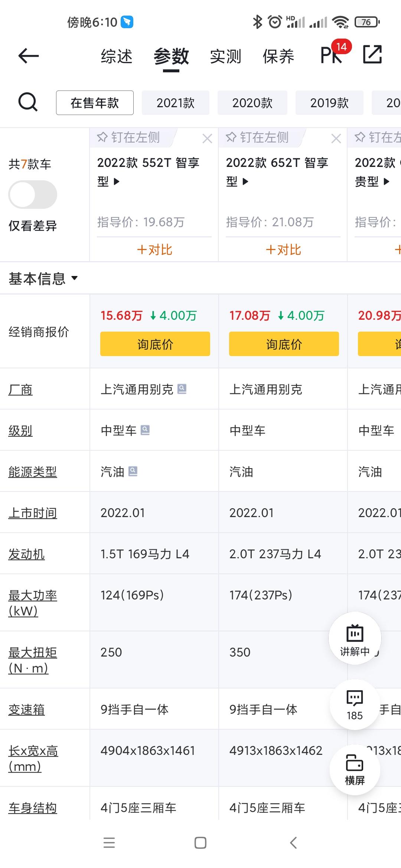Open the 讲解中 live explanation bubble
The width and height of the screenshot is (401, 868).
pyautogui.click(x=355, y=638)
